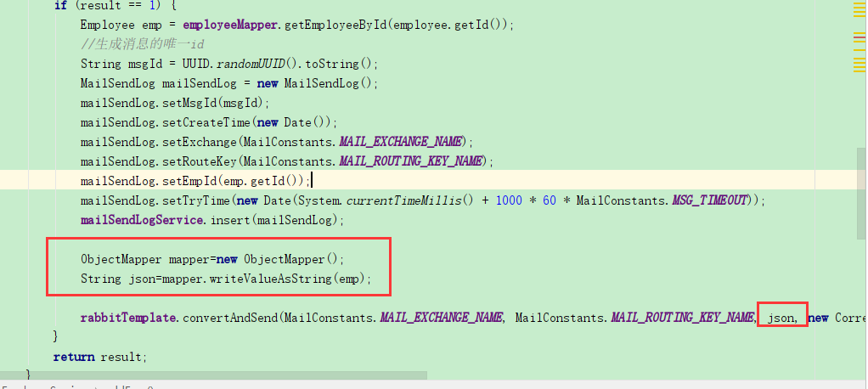This screenshot has height=389, width=868.
Task: Click the "insert" method call
Action: (x=229, y=220)
